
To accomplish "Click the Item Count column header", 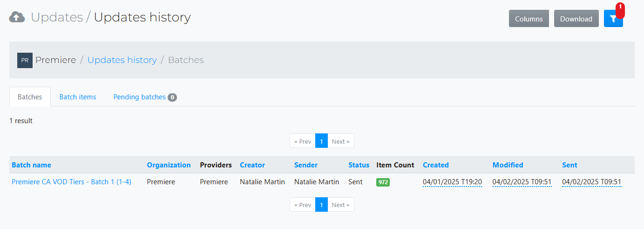I will click(x=395, y=165).
